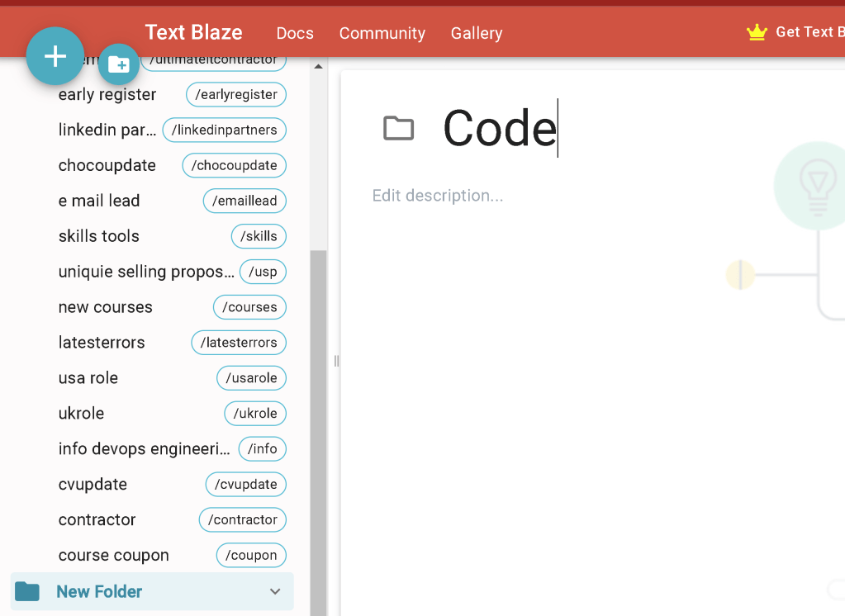Select the uniquie selling propos... snippet

pos(146,272)
